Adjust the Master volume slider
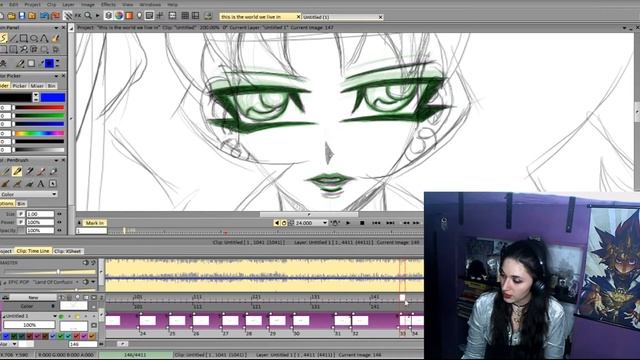Screen dimensions: 640x360 coord(49,272)
